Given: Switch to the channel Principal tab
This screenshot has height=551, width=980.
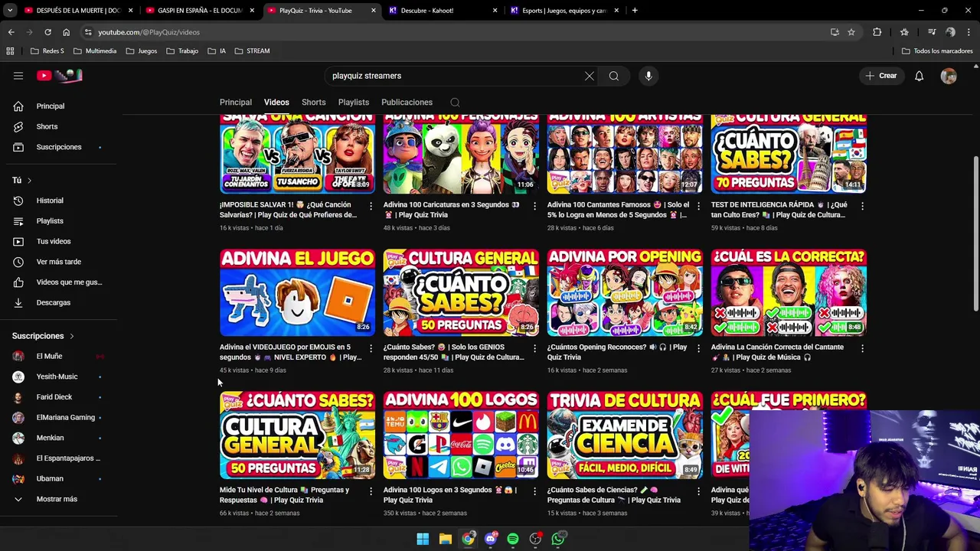Looking at the screenshot, I should pos(236,103).
